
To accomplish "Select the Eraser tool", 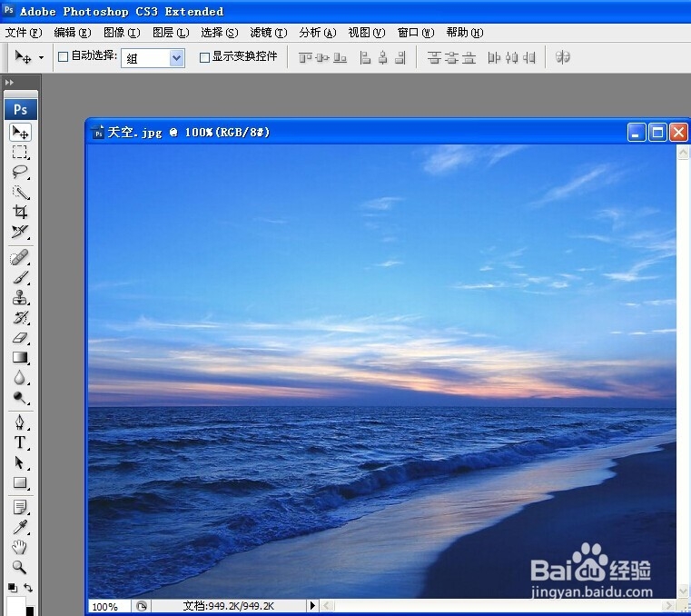I will coord(20,338).
